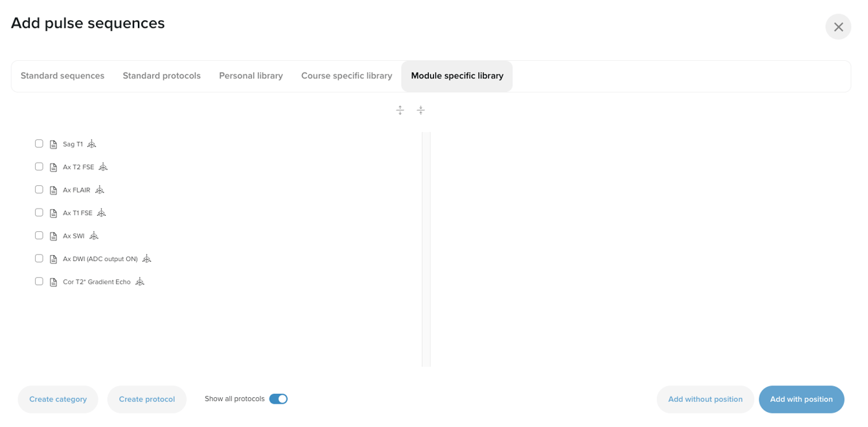Click the collapse all icon above the list
Screen dimensions: 868x427
click(421, 110)
